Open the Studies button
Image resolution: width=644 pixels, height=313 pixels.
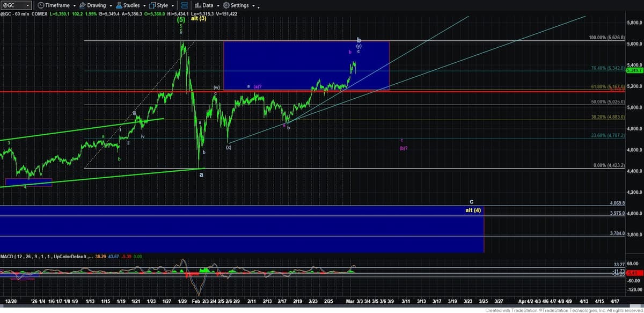[x=128, y=5]
